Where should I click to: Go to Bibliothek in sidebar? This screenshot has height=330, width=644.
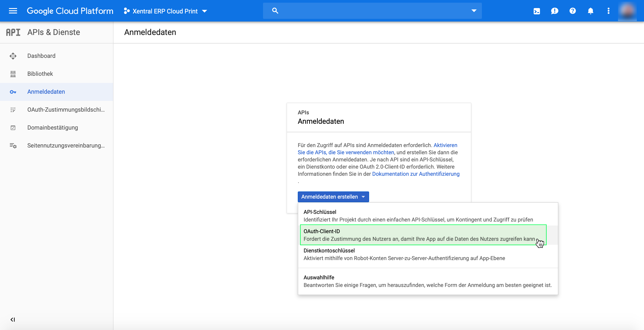pos(40,74)
